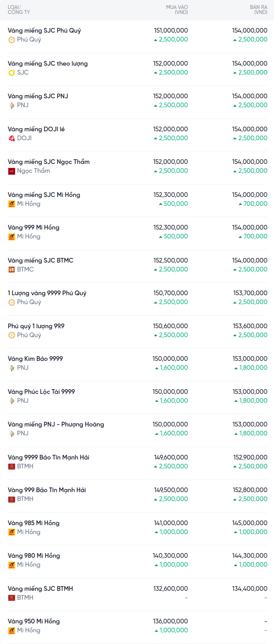Image resolution: width=274 pixels, height=644 pixels.
Task: Click the 132,600,000 buy price for SJC BTMH
Action: [x=171, y=589]
